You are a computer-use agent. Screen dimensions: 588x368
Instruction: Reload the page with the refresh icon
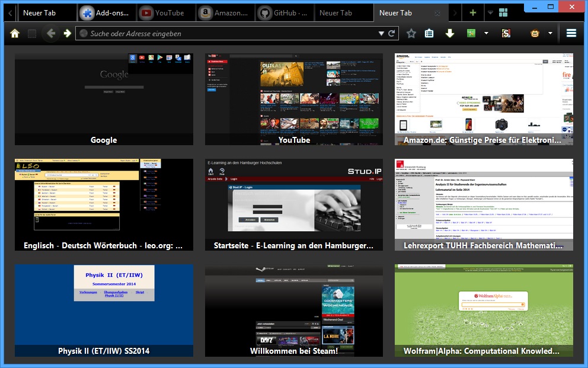[392, 33]
